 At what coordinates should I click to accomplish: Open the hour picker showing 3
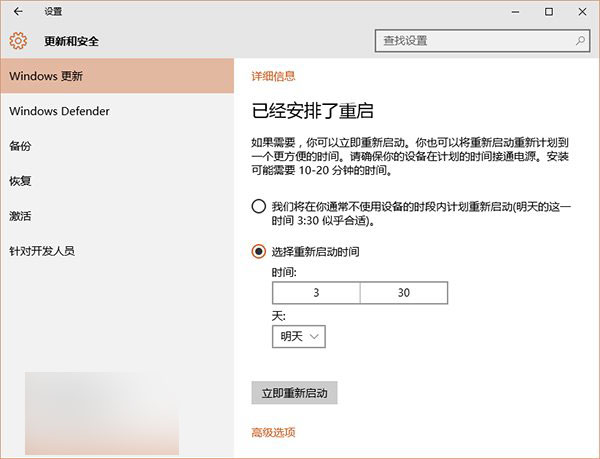pyautogui.click(x=315, y=292)
